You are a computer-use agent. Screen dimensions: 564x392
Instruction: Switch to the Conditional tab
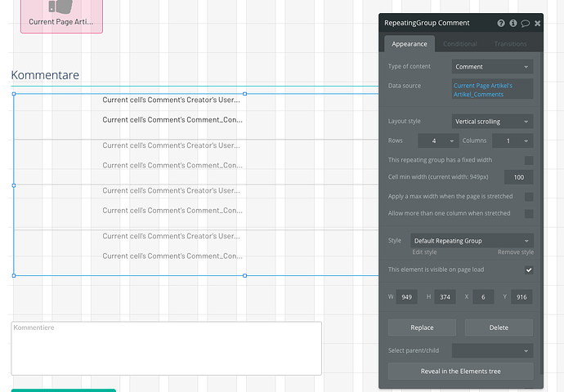point(459,44)
